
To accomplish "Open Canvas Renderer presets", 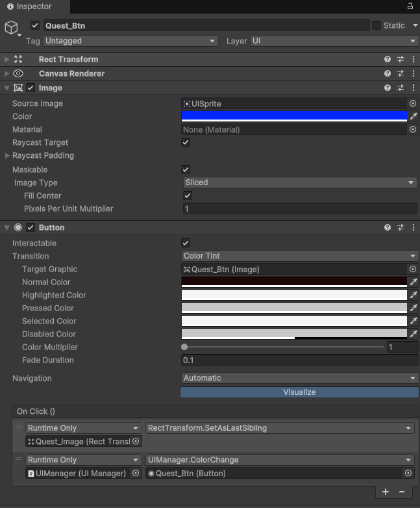I will click(x=401, y=73).
